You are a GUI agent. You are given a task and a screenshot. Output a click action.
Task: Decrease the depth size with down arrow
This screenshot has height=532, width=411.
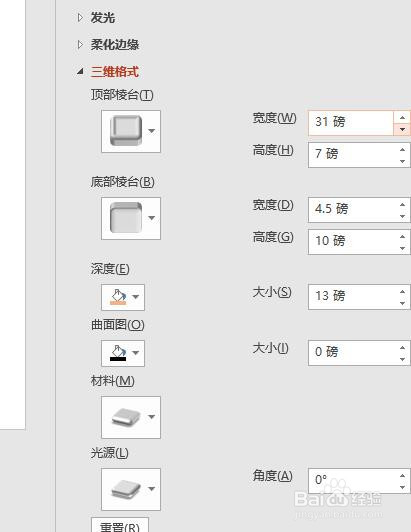click(402, 303)
